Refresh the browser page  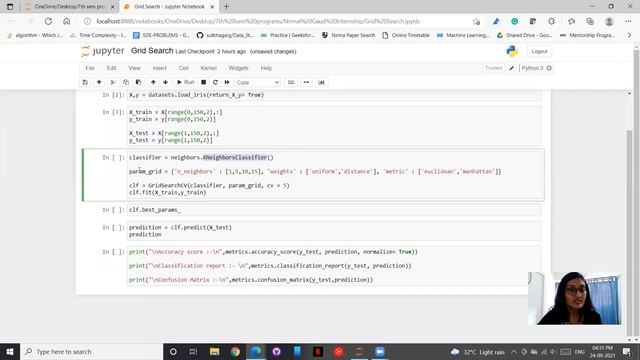(x=48, y=21)
